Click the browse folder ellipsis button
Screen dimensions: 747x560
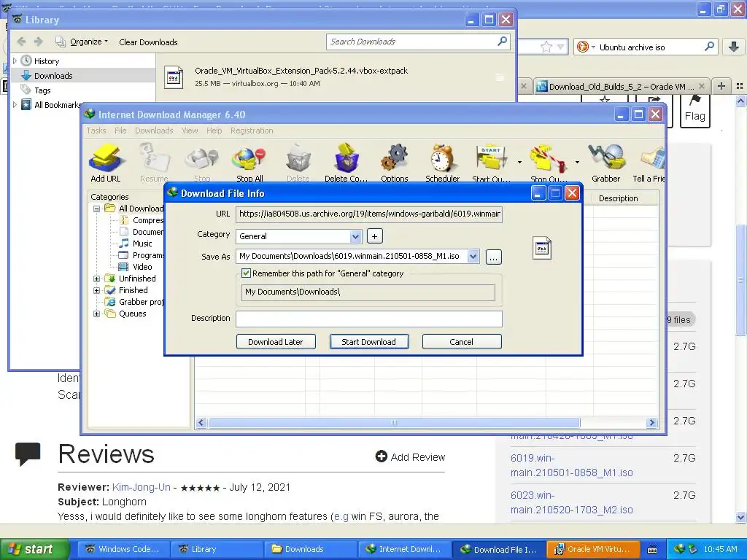(494, 257)
